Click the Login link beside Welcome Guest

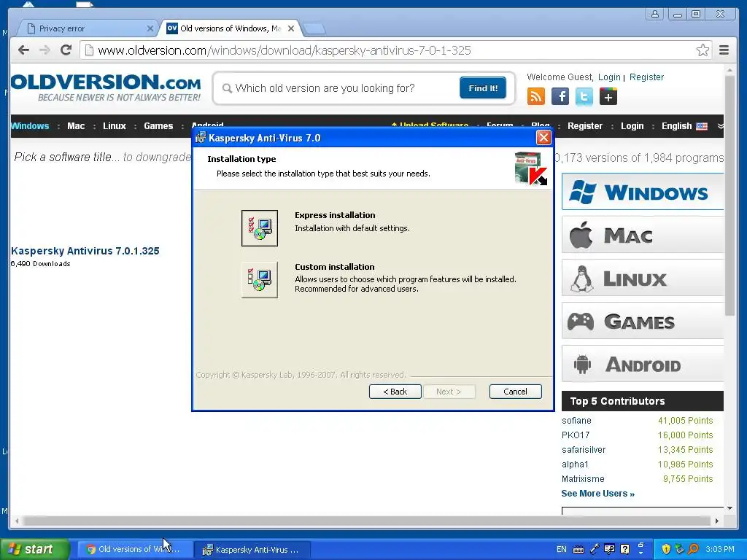[609, 77]
